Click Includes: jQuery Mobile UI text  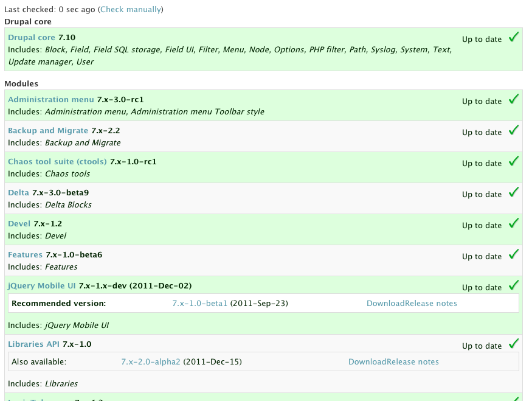point(58,326)
